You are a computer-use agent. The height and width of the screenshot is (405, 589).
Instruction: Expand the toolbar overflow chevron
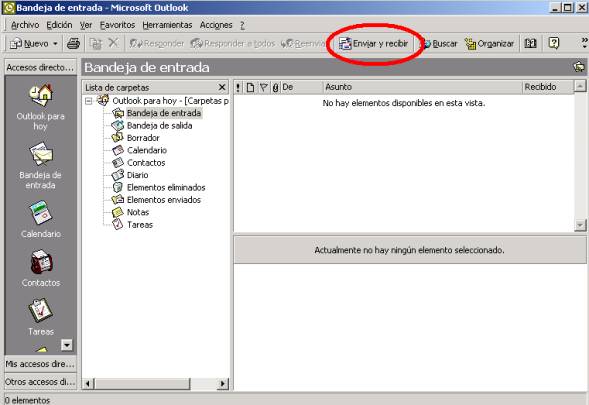click(584, 42)
